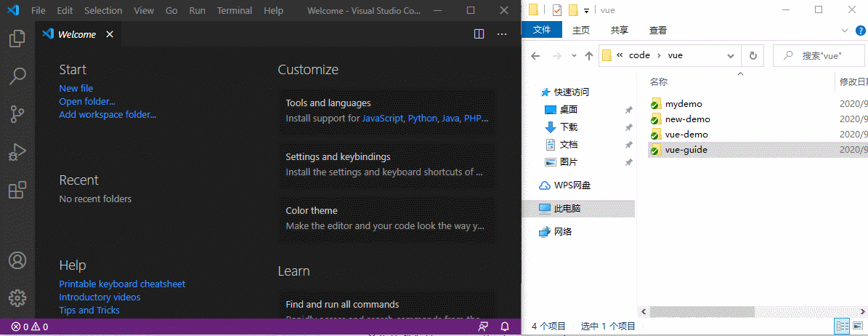Open the Accounts menu in VS Code

tap(17, 260)
